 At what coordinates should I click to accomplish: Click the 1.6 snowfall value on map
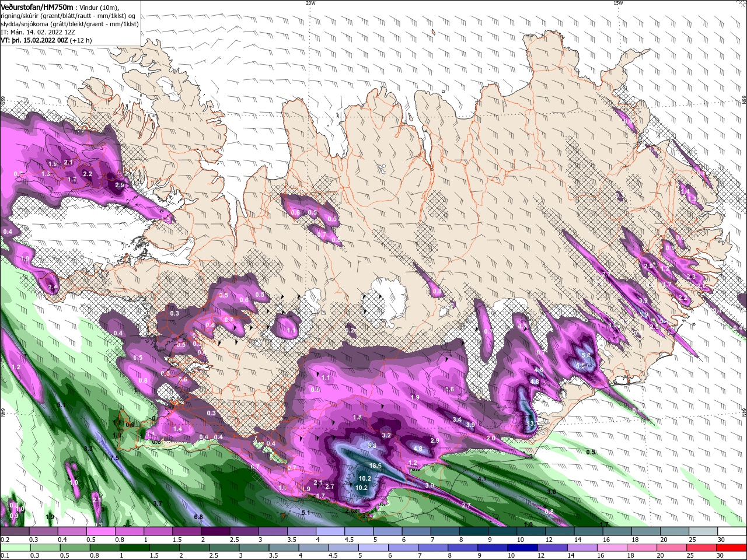449,390
